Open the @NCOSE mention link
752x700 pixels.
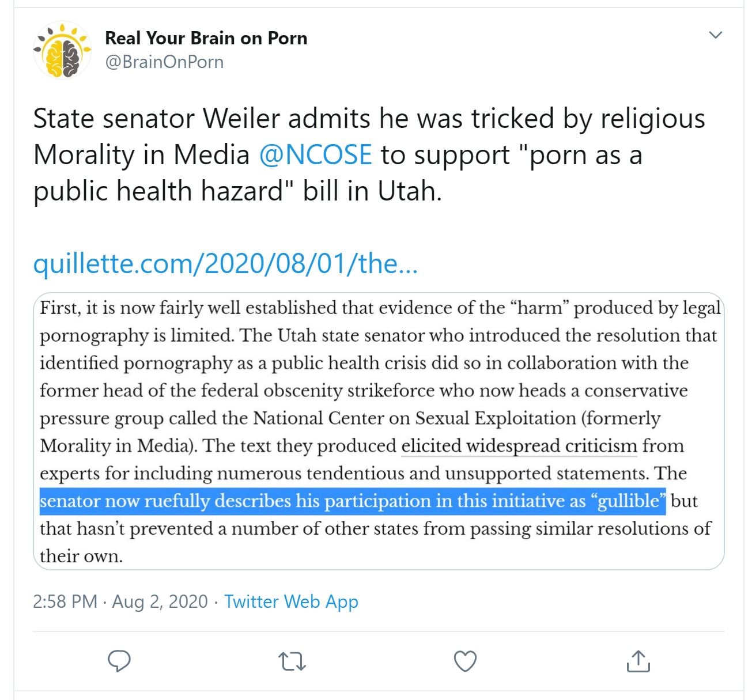315,155
